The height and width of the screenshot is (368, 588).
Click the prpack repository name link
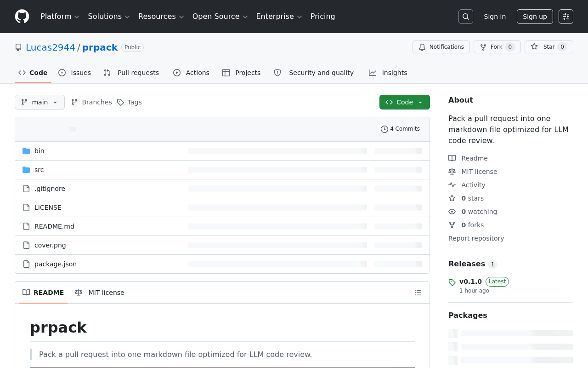100,47
